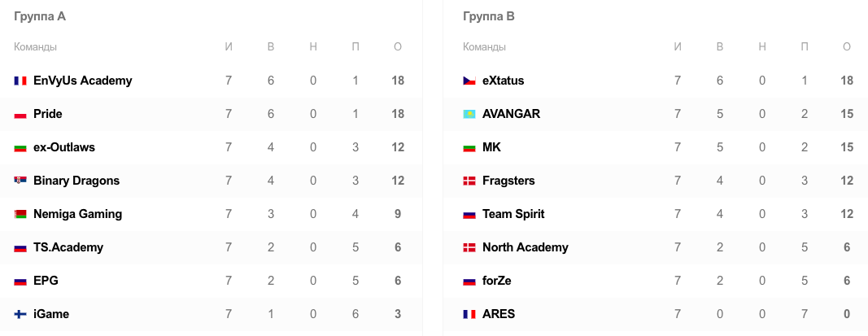868x336 pixels.
Task: Click the Группа B heading
Action: 489,16
